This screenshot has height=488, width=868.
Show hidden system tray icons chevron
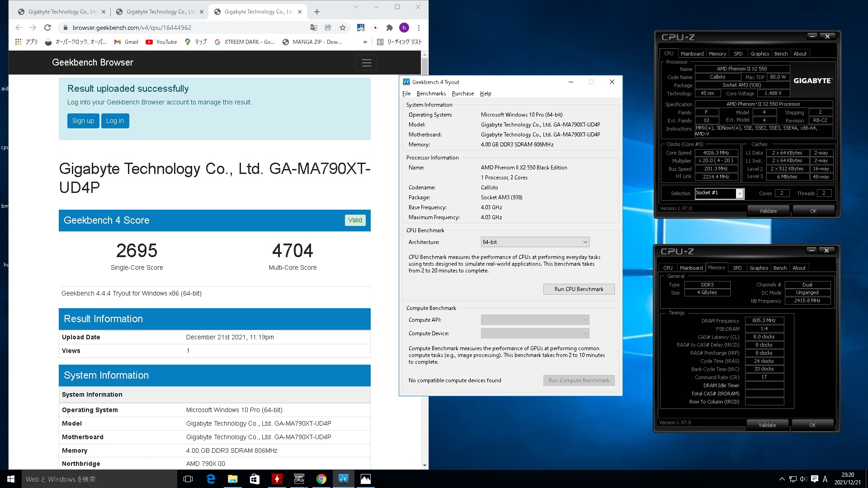pos(782,479)
